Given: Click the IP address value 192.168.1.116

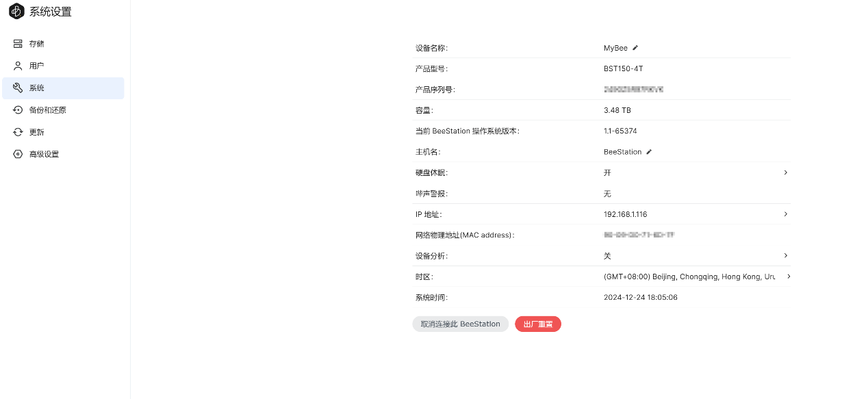Looking at the screenshot, I should pyautogui.click(x=625, y=214).
